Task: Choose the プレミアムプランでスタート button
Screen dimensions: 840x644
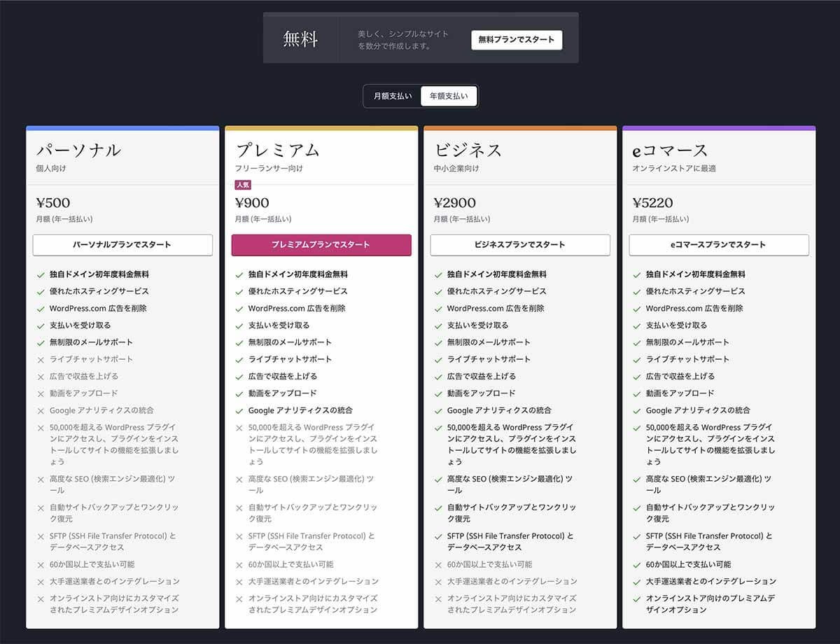Action: [321, 245]
